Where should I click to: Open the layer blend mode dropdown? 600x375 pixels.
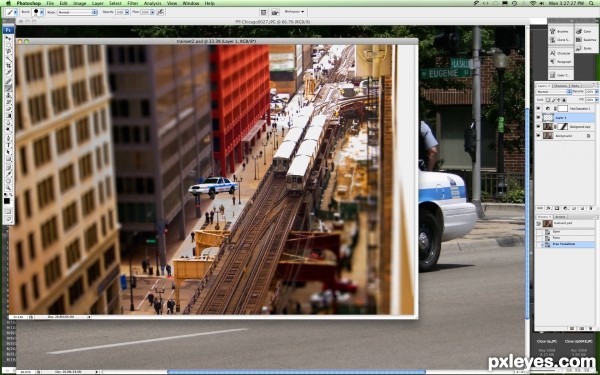point(554,92)
